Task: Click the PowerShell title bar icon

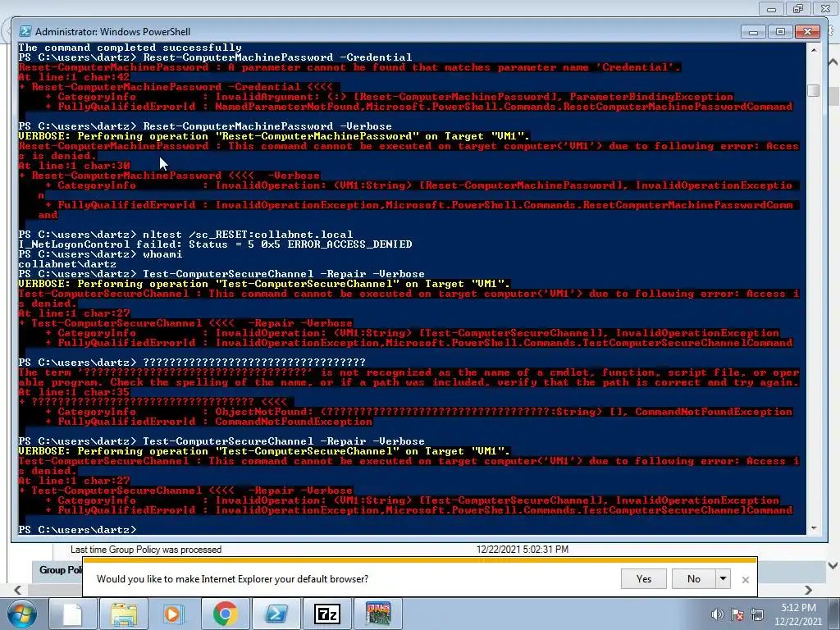Action: [x=25, y=32]
